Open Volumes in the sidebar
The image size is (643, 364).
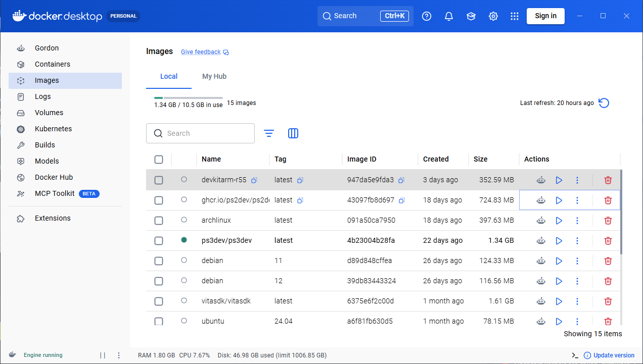coord(65,113)
